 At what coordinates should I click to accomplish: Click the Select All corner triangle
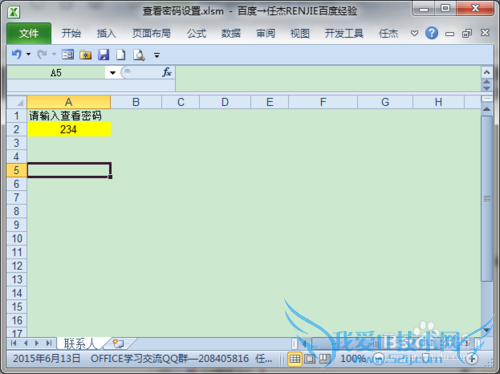(x=17, y=102)
